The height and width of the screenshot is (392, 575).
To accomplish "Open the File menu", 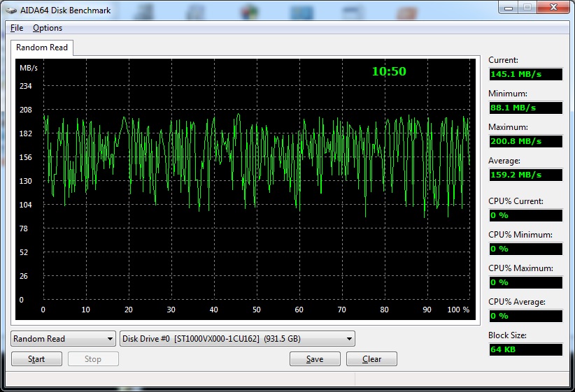I will point(17,28).
